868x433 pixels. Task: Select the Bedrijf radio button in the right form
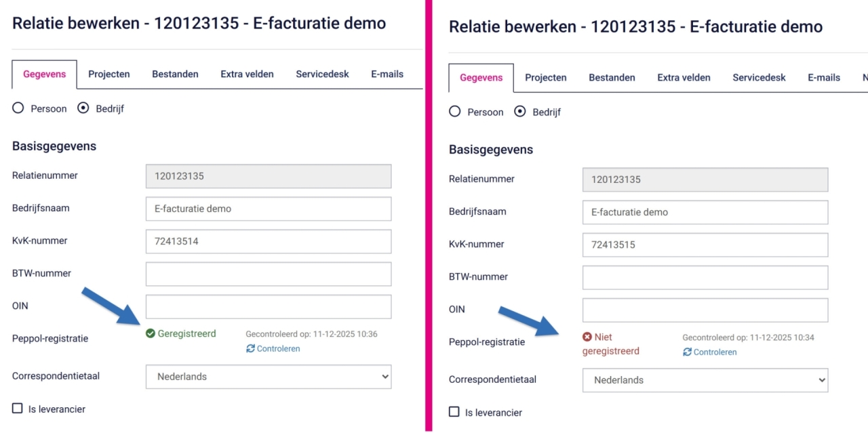(520, 112)
